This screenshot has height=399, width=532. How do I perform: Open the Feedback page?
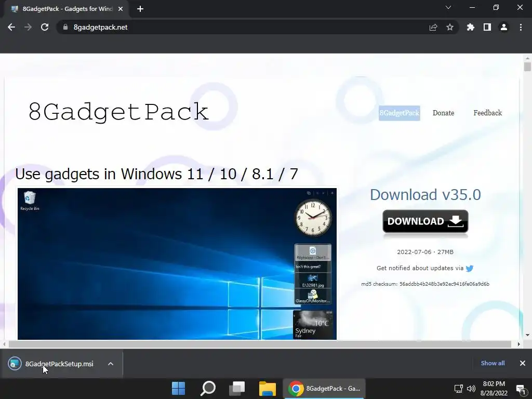tap(487, 113)
